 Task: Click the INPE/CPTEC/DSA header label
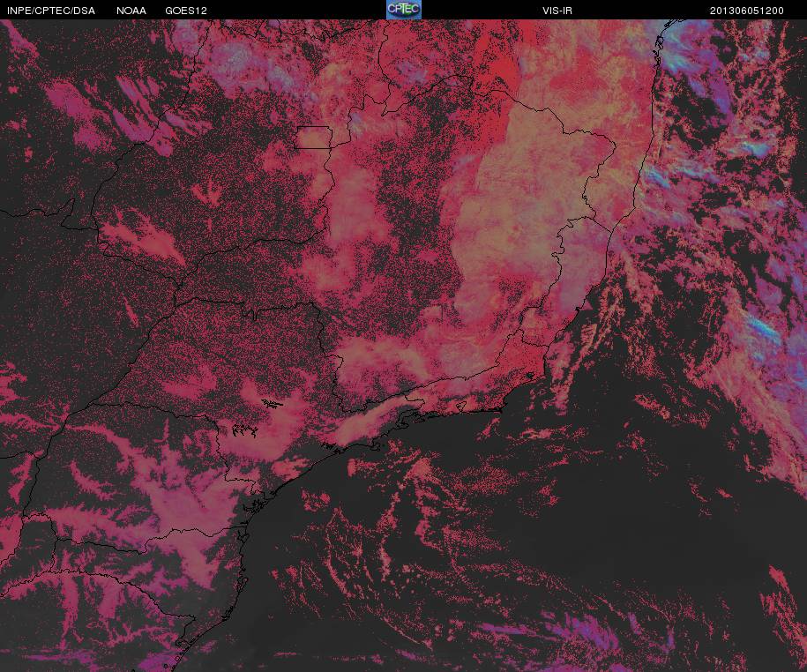(x=51, y=11)
